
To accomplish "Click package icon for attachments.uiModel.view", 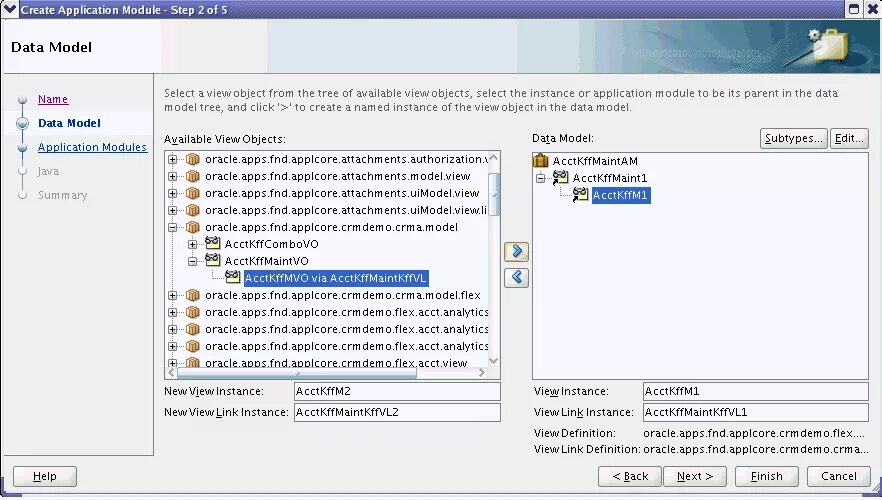I will pyautogui.click(x=193, y=193).
